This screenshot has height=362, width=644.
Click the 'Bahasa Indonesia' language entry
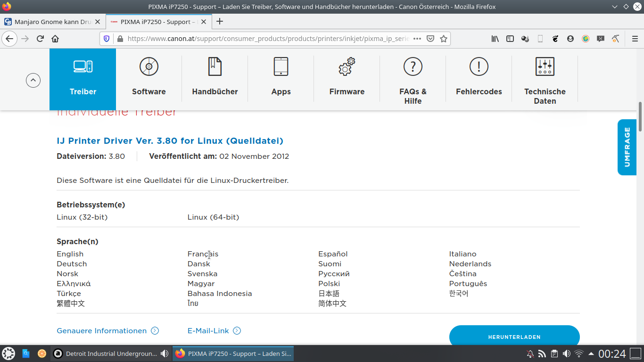point(220,294)
